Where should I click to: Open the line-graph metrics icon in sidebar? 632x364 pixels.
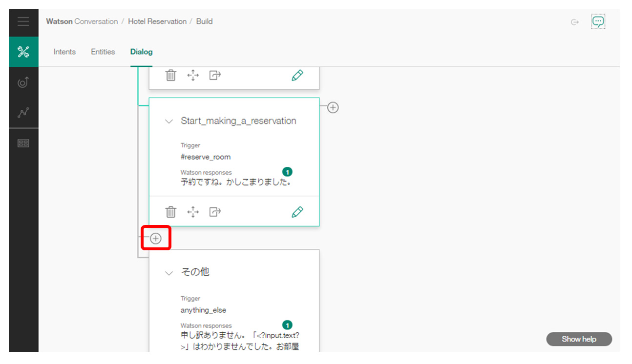pos(23,113)
